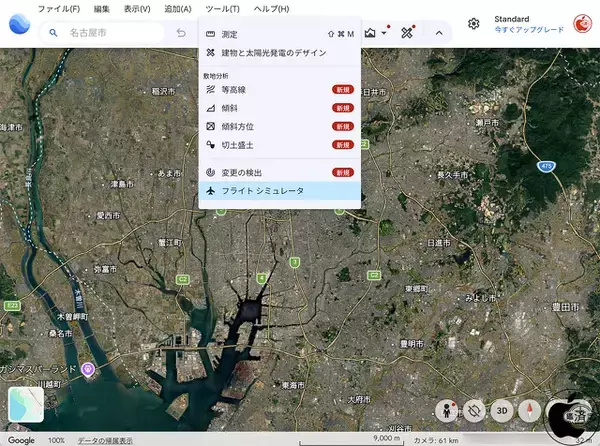600x446 pixels.
Task: Open the 編集 menu
Action: click(x=101, y=9)
